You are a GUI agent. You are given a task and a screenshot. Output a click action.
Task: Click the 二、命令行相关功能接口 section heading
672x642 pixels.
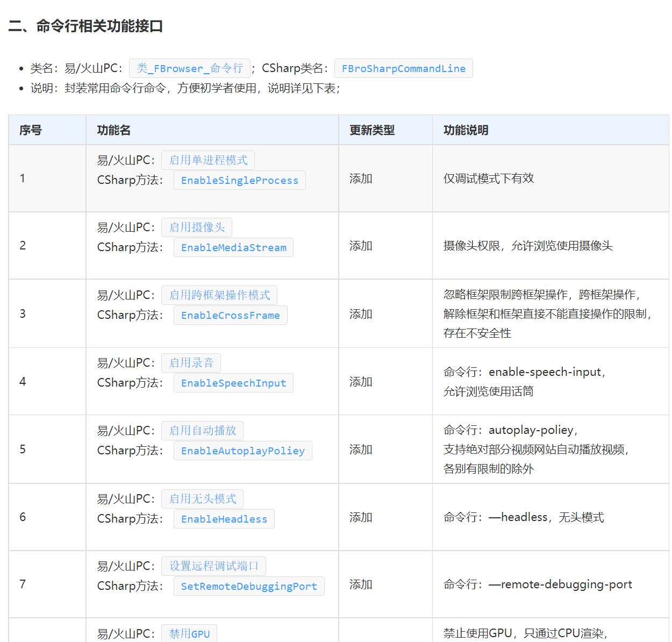85,26
